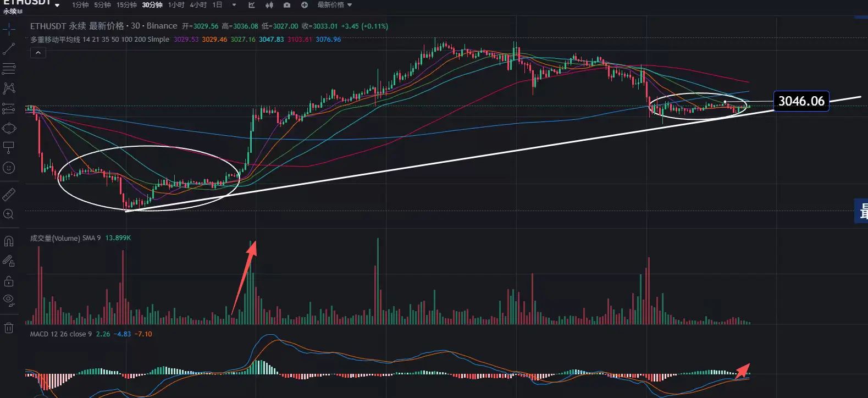Click the MACD line value -4.83
Viewport: 868px width, 398px height.
tap(122, 334)
